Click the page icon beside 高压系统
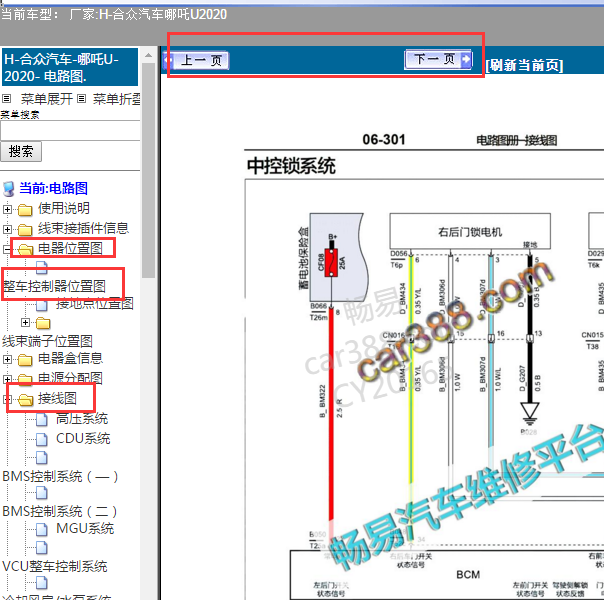Image resolution: width=604 pixels, height=600 pixels. [42, 420]
